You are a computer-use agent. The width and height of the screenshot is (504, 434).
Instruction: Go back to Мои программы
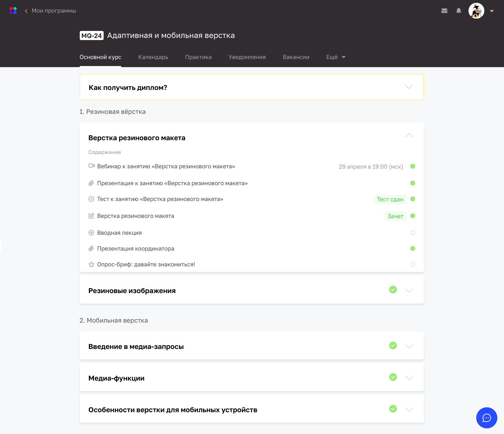[x=50, y=11]
